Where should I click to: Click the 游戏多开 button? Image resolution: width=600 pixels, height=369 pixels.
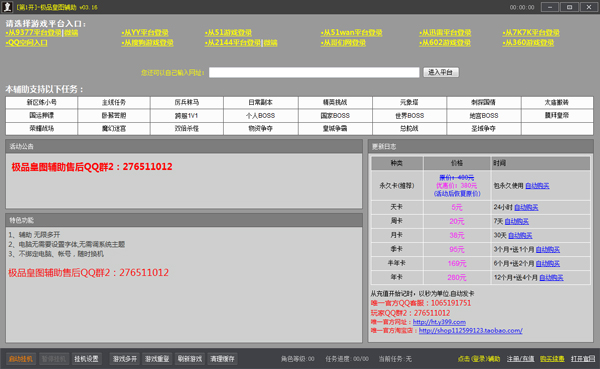[x=124, y=359]
